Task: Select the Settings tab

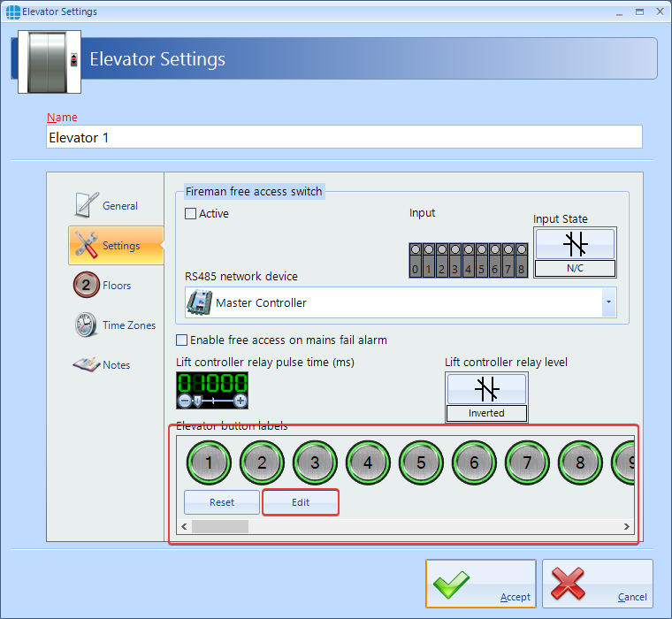Action: pos(116,246)
